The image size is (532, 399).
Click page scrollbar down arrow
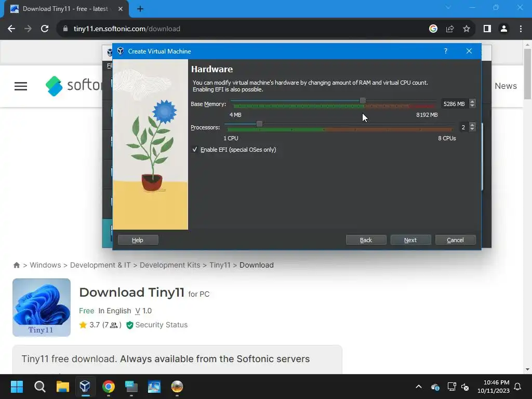(x=527, y=369)
